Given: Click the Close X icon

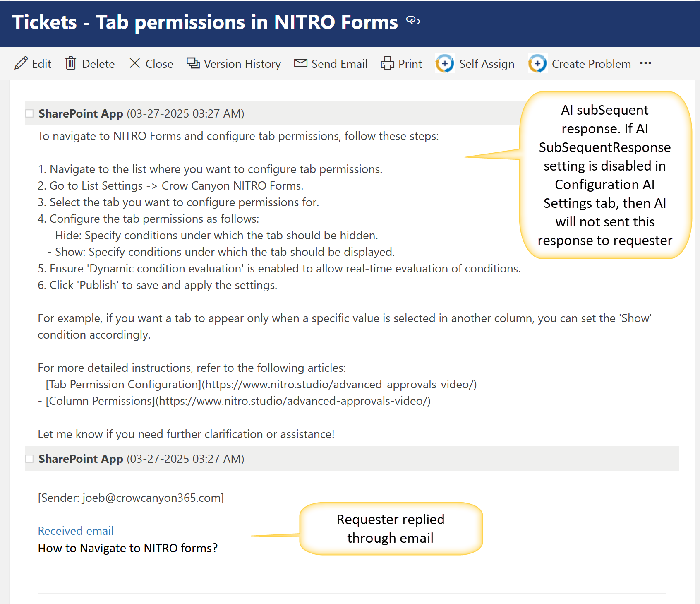Looking at the screenshot, I should [134, 63].
